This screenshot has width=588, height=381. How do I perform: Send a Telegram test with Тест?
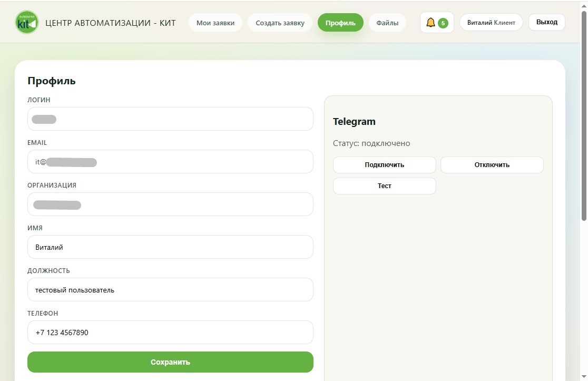[x=384, y=186]
